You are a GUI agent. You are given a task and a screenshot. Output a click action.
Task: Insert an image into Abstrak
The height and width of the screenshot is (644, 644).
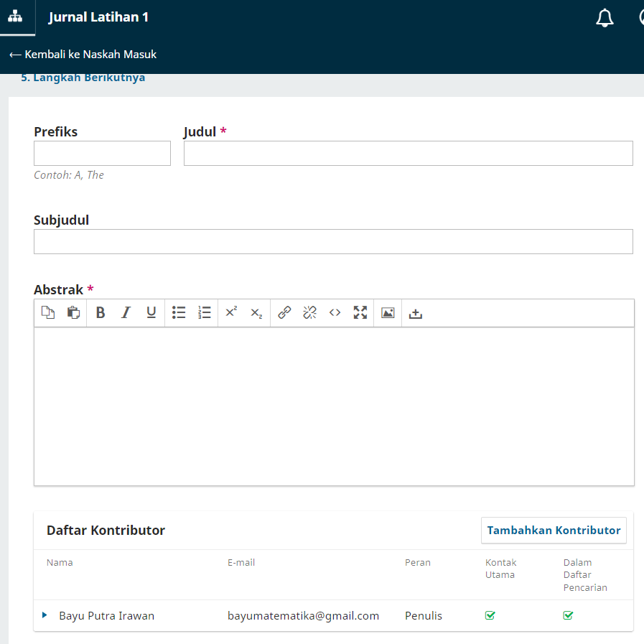coord(388,313)
